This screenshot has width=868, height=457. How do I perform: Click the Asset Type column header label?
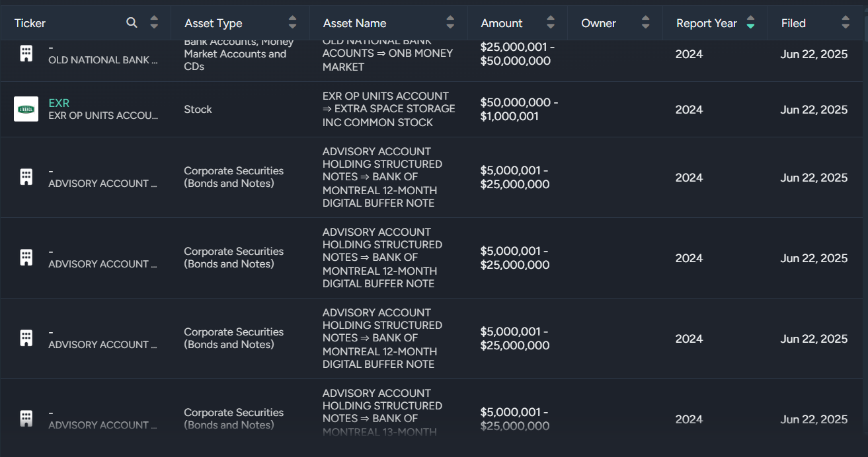point(214,23)
